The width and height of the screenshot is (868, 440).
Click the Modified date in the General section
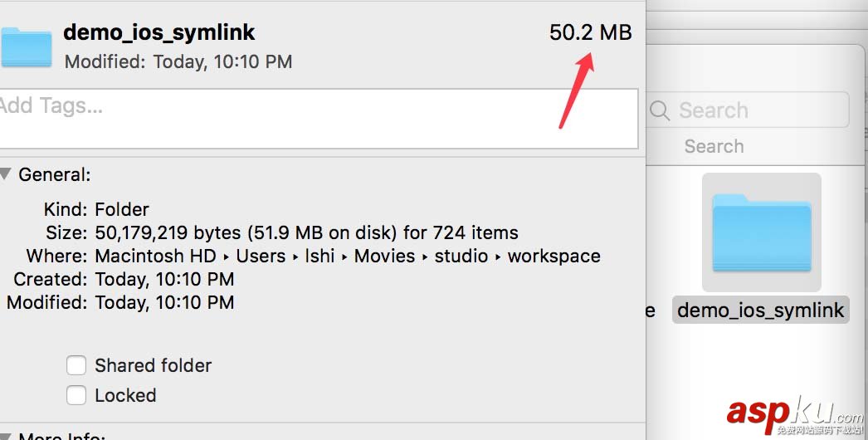(164, 302)
